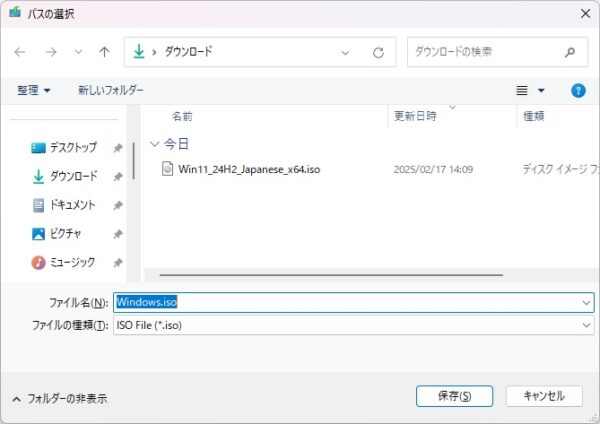Click the green download icon in address bar
Screen dimensions: 600x424
pyautogui.click(x=139, y=51)
